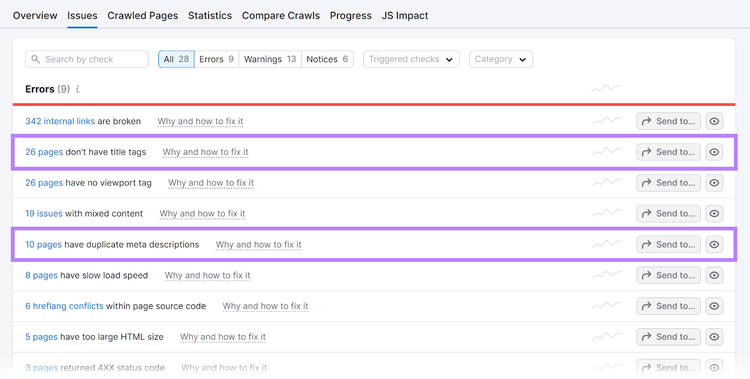Open the Category dropdown
Viewport: 750px width, 379px height.
[x=501, y=59]
